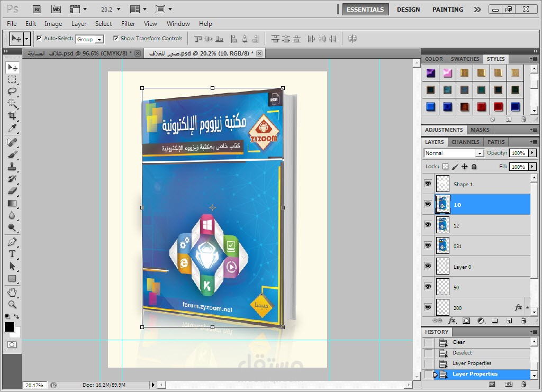Image resolution: width=542 pixels, height=392 pixels.
Task: Apply the pink style in top row
Action: click(x=447, y=73)
